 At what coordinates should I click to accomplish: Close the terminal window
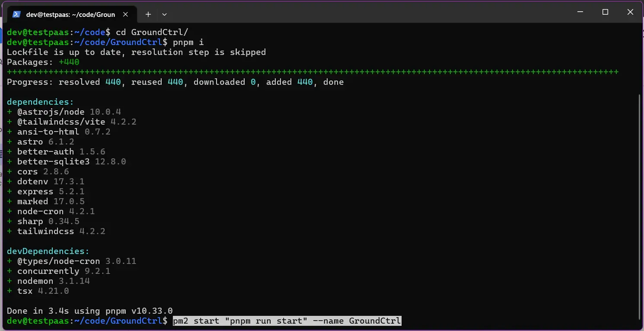[x=630, y=12]
